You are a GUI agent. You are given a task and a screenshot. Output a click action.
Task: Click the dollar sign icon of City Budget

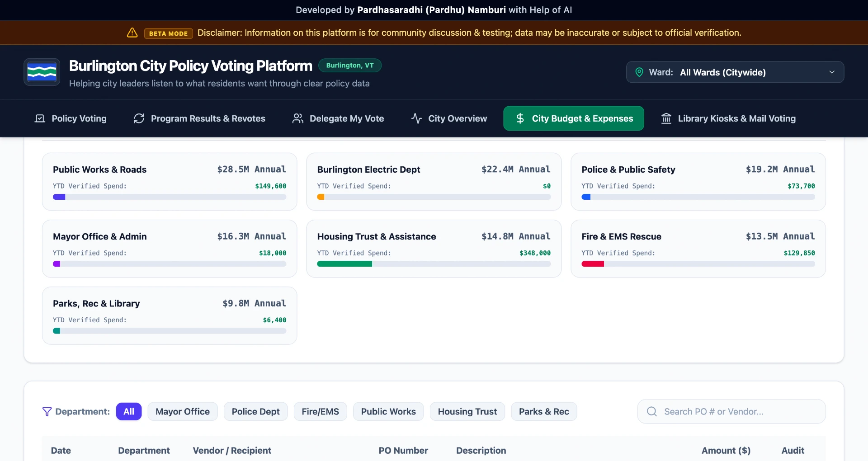tap(520, 118)
